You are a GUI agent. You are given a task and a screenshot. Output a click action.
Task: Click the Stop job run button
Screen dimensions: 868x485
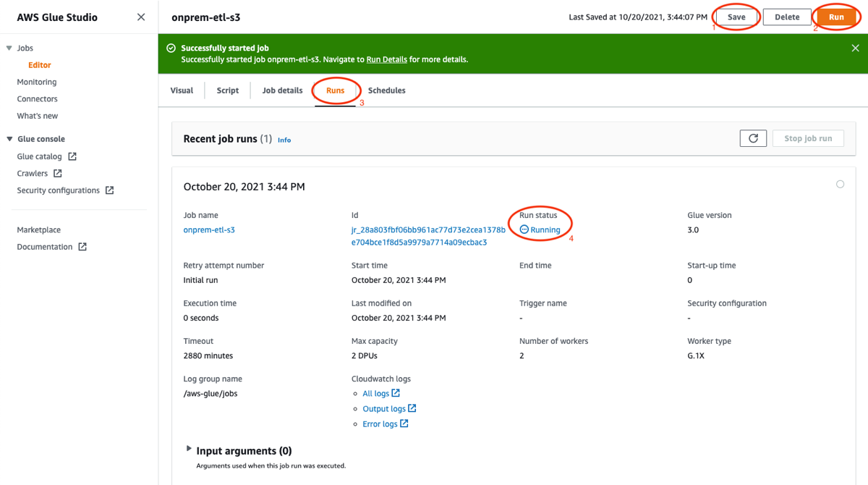coord(809,138)
